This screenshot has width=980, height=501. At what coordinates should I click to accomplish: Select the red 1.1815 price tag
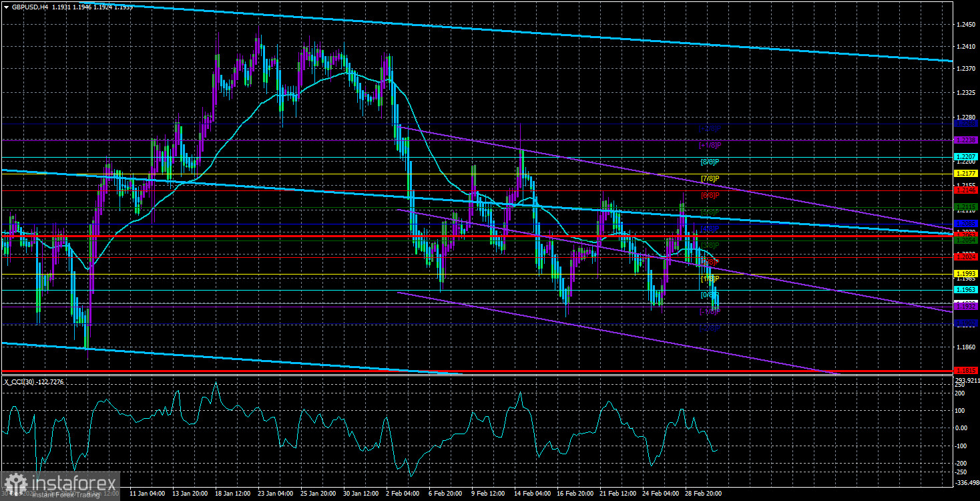point(966,371)
